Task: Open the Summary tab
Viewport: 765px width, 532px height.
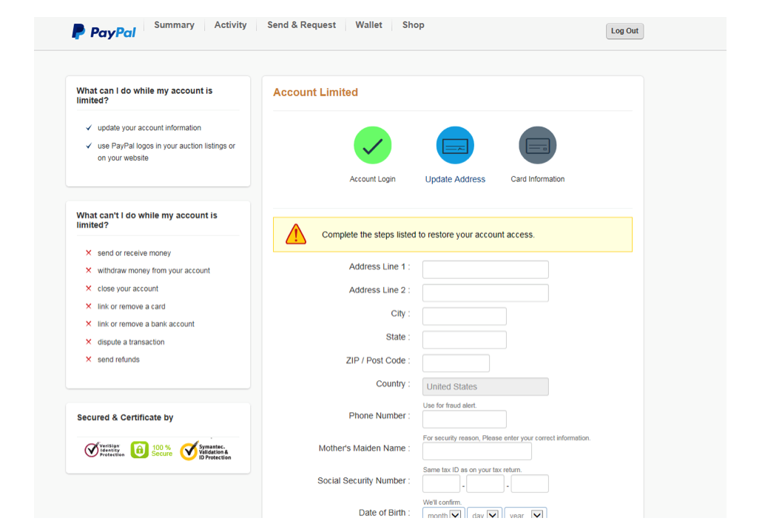Action: 174,25
